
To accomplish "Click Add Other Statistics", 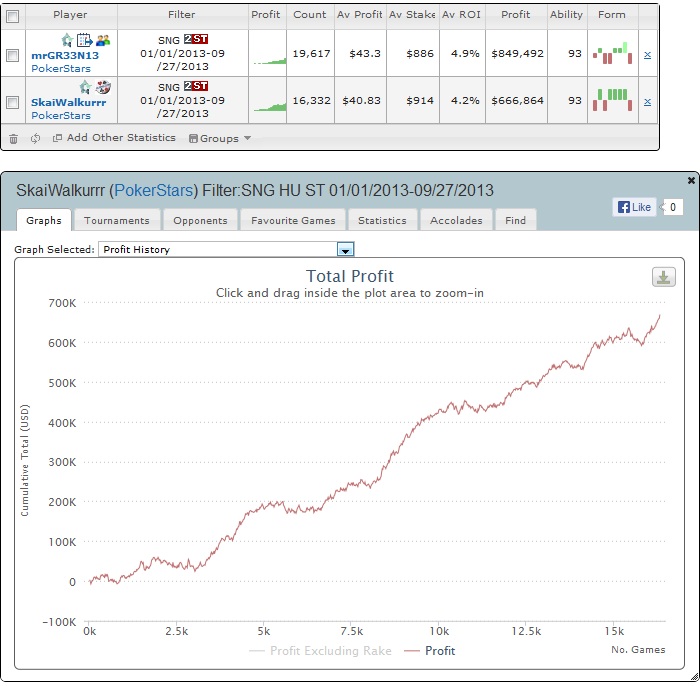I will (114, 138).
